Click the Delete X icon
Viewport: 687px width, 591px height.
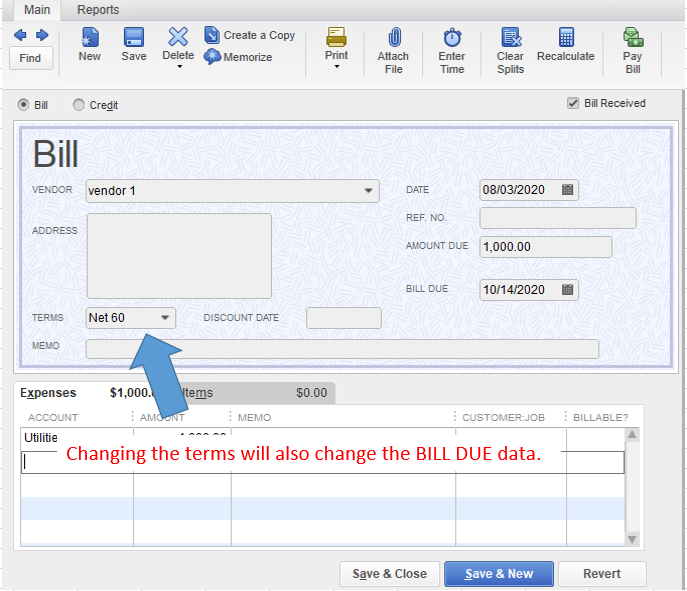[x=178, y=37]
